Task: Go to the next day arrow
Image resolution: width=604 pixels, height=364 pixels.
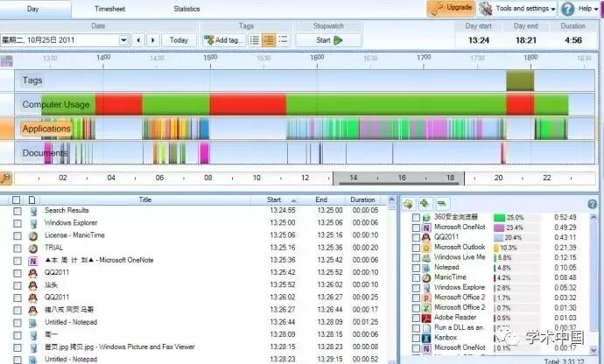Action: point(153,40)
